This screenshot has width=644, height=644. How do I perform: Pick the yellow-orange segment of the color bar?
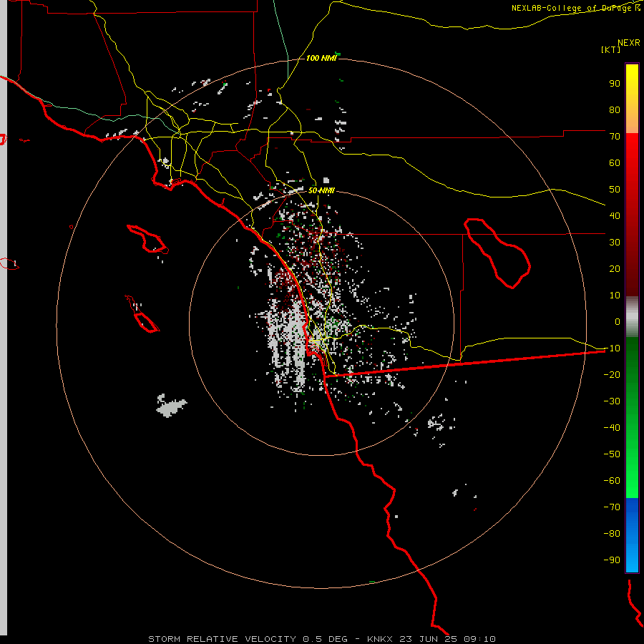(x=632, y=99)
